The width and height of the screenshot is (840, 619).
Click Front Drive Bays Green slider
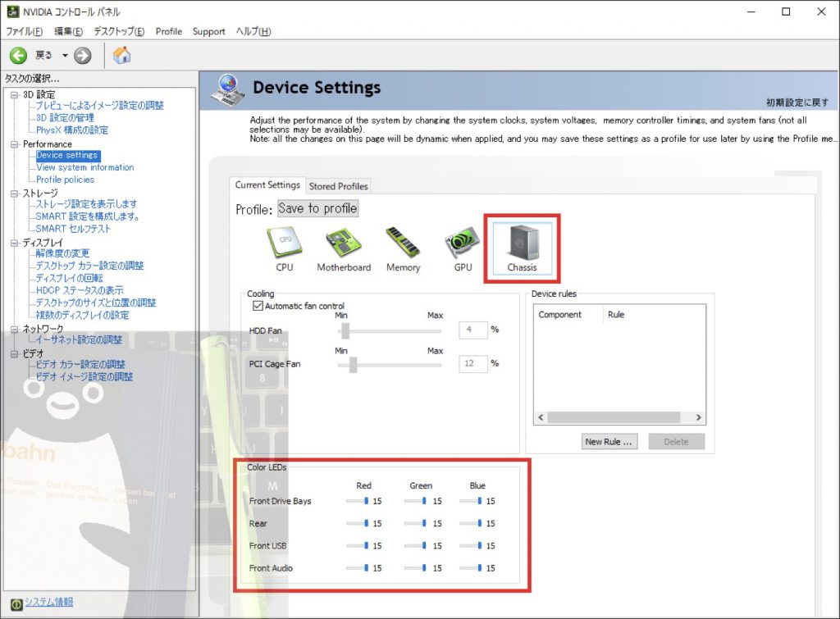[416, 501]
